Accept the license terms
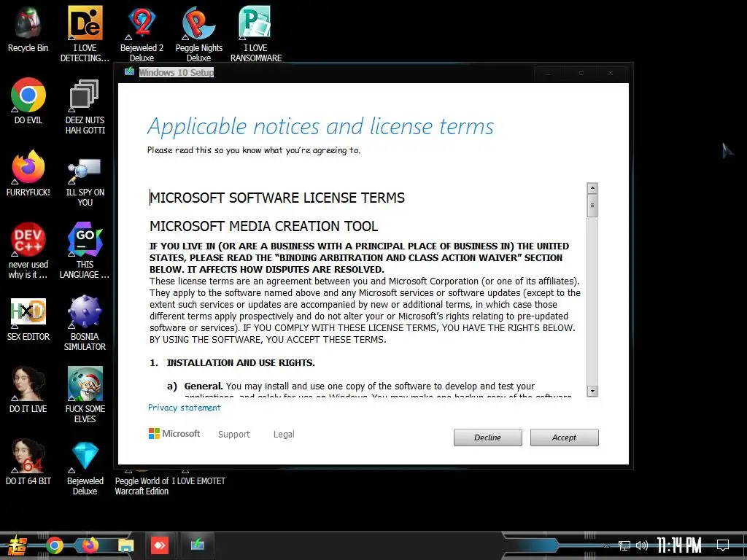747x560 pixels. pyautogui.click(x=564, y=437)
